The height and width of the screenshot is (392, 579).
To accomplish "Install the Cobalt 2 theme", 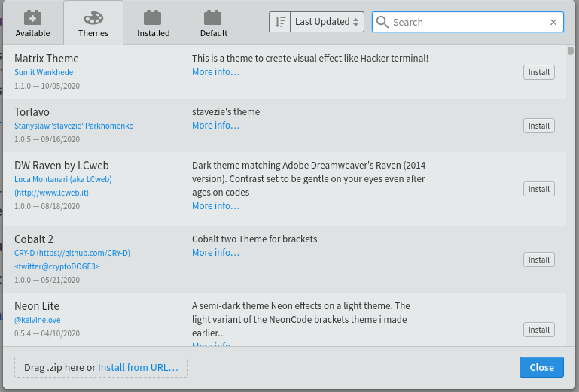I will pyautogui.click(x=539, y=260).
